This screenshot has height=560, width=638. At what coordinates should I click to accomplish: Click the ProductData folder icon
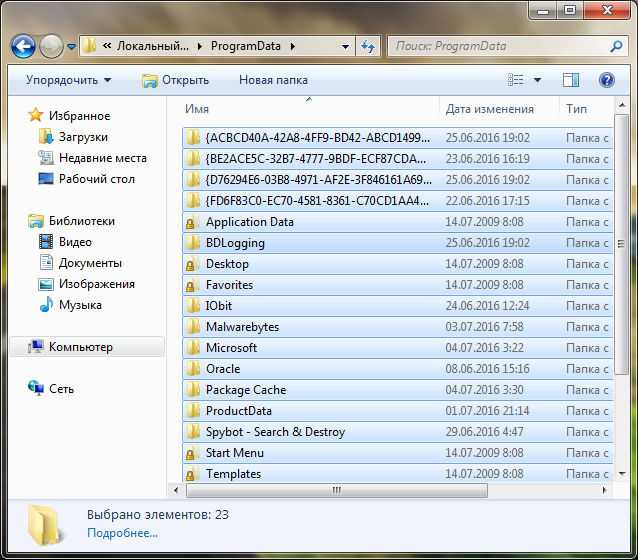click(193, 411)
